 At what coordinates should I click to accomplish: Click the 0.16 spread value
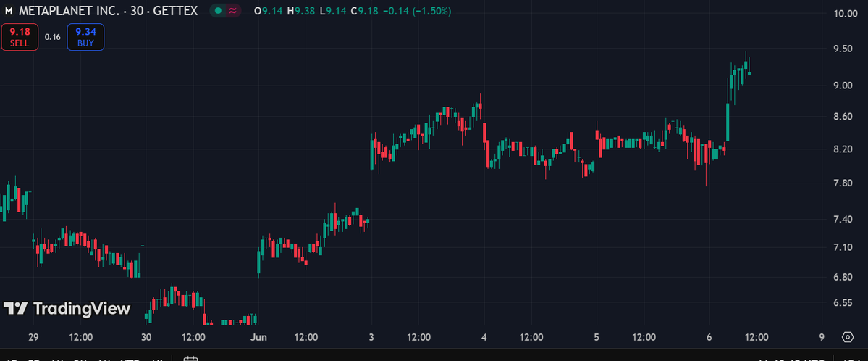53,37
